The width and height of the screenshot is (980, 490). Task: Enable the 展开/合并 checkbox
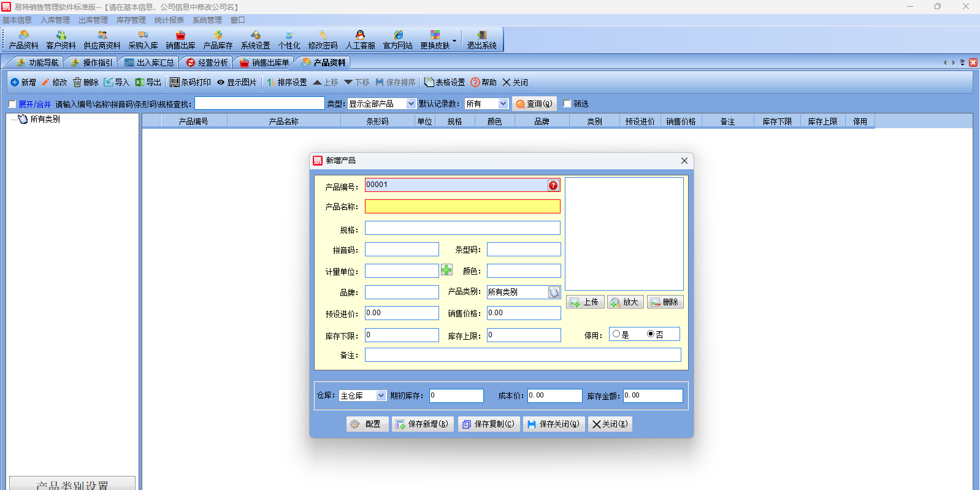12,104
